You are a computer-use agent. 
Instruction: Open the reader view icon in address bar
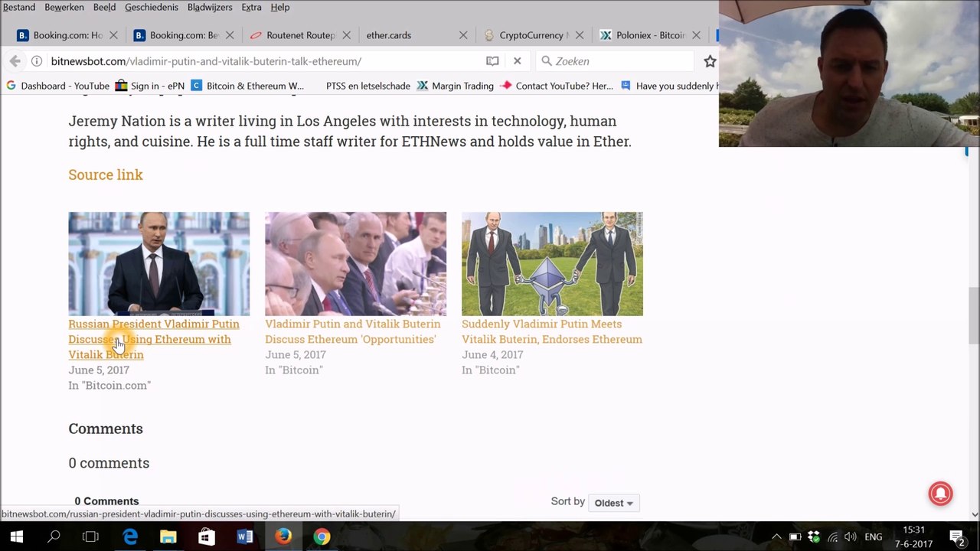pyautogui.click(x=492, y=61)
